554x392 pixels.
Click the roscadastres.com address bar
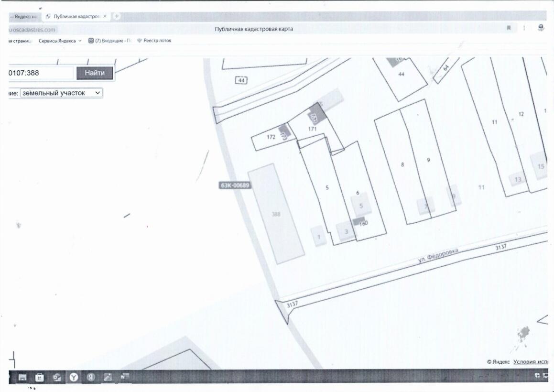point(33,30)
